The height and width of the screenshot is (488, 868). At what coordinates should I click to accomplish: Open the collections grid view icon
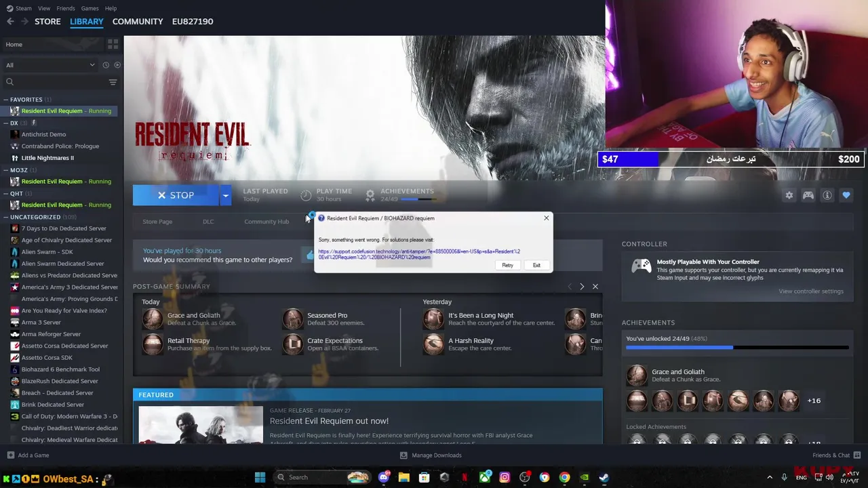tap(113, 44)
